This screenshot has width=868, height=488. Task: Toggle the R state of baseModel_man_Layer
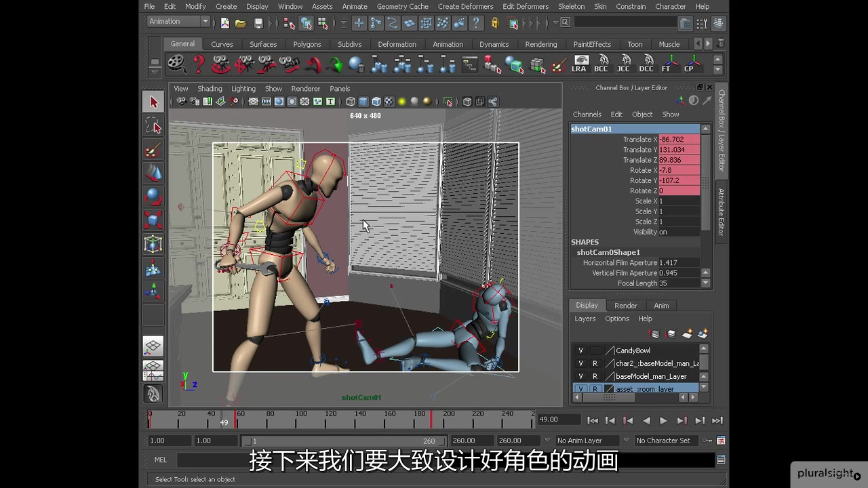[x=595, y=376]
